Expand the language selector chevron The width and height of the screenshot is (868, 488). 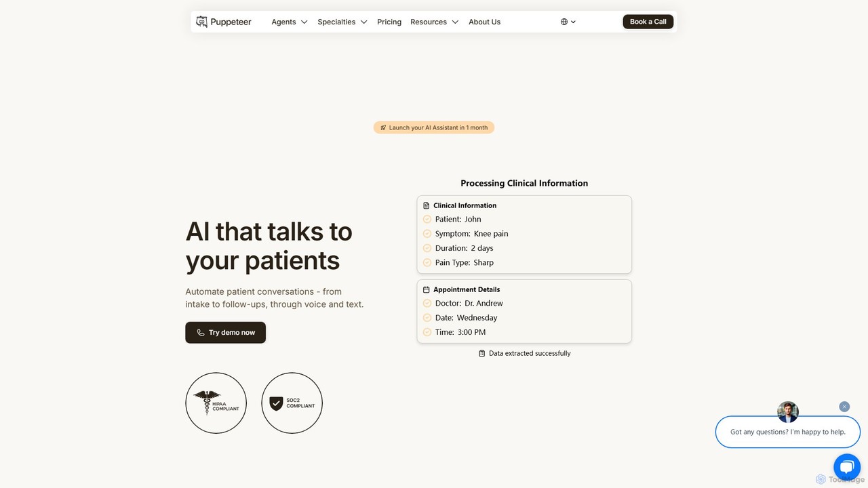pyautogui.click(x=573, y=22)
